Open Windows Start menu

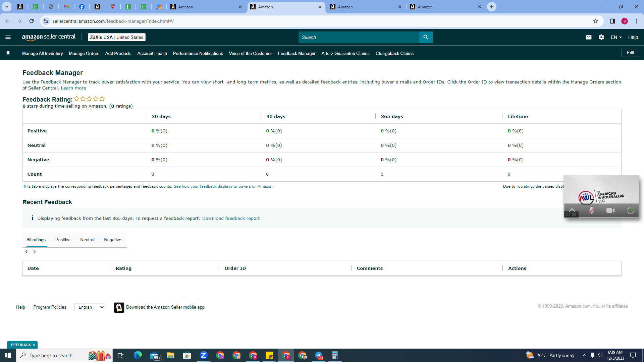pyautogui.click(x=8, y=355)
